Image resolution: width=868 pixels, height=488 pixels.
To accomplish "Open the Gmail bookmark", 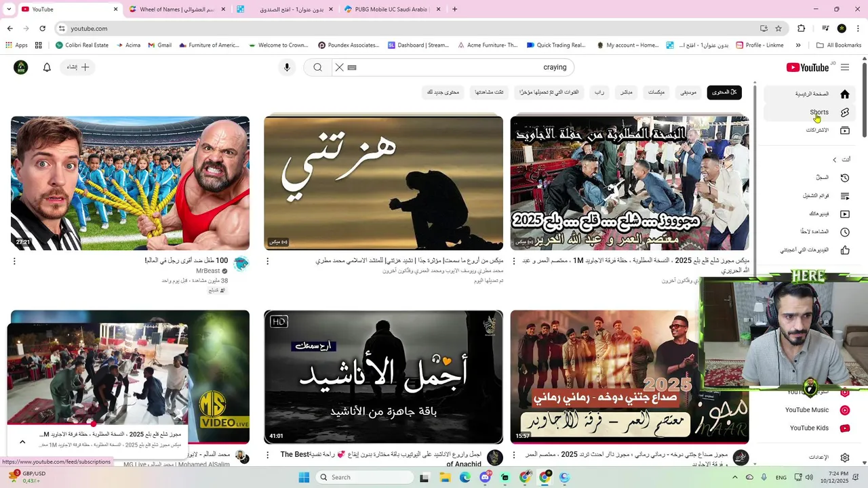I will [x=159, y=45].
